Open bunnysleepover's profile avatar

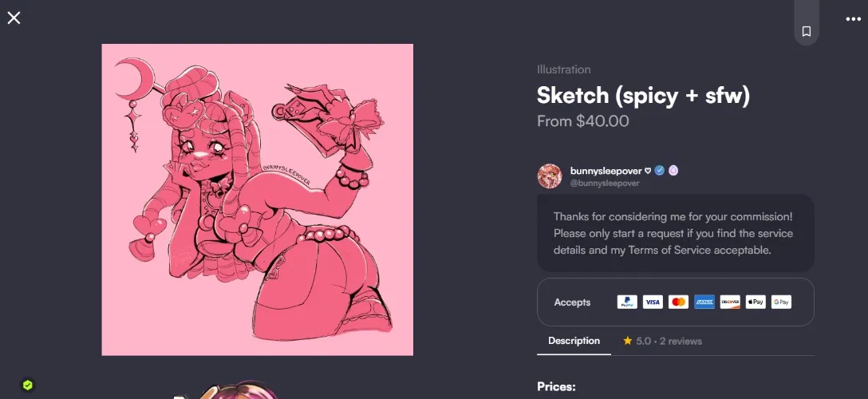tap(550, 176)
